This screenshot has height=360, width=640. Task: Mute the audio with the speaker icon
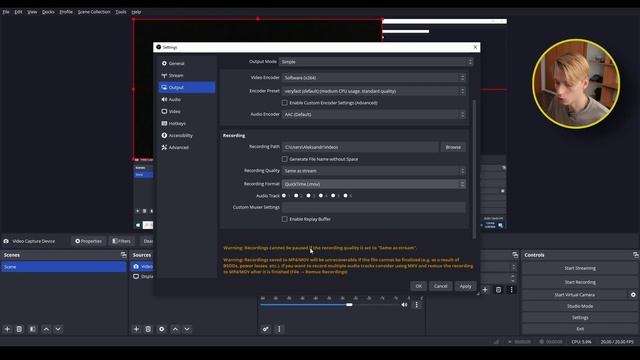tap(404, 304)
